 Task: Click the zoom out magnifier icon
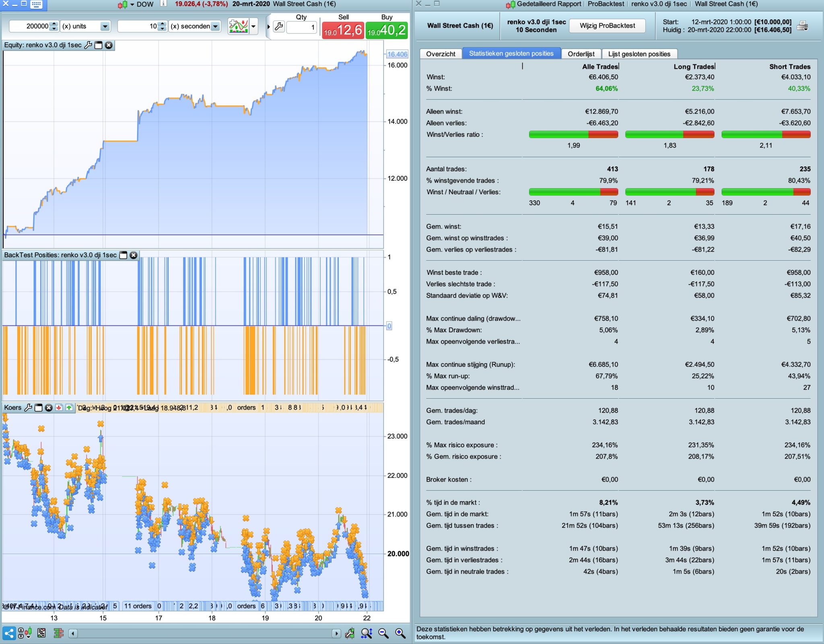click(x=383, y=634)
